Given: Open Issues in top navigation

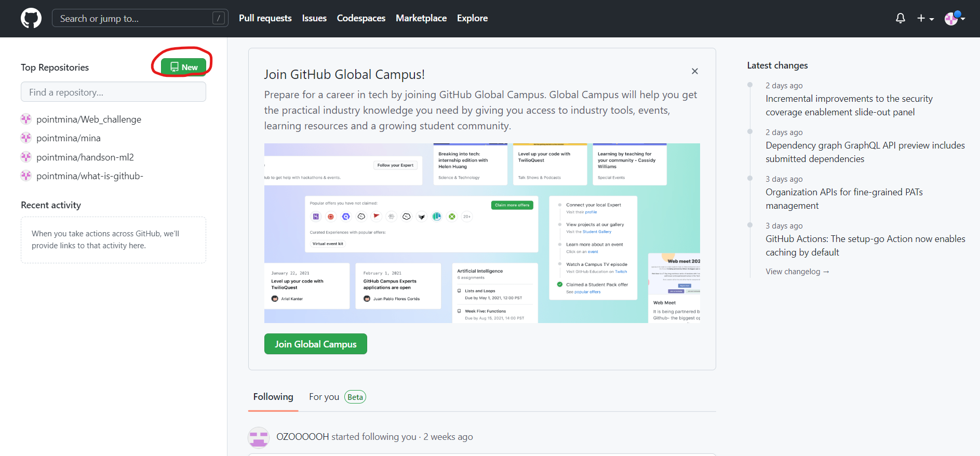Looking at the screenshot, I should (314, 18).
